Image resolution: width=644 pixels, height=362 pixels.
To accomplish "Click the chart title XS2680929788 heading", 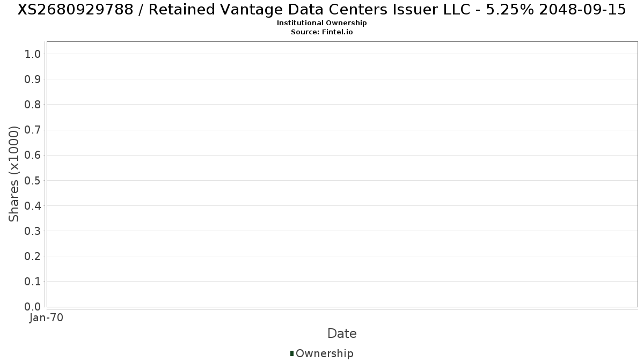I will coord(321,10).
